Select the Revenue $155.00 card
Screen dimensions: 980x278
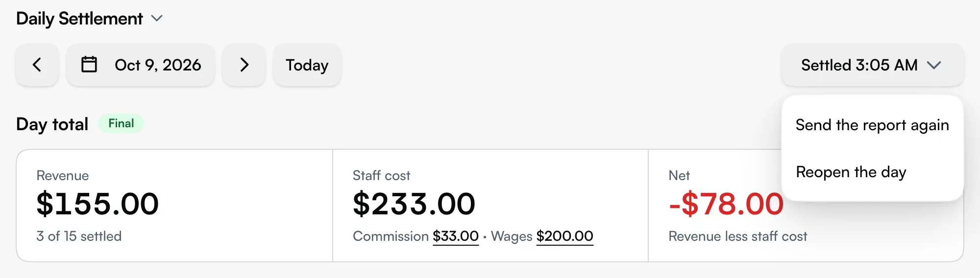click(x=175, y=206)
